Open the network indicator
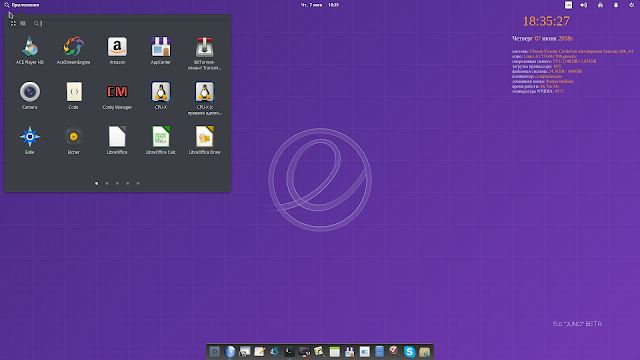640x360 pixels. tap(600, 5)
